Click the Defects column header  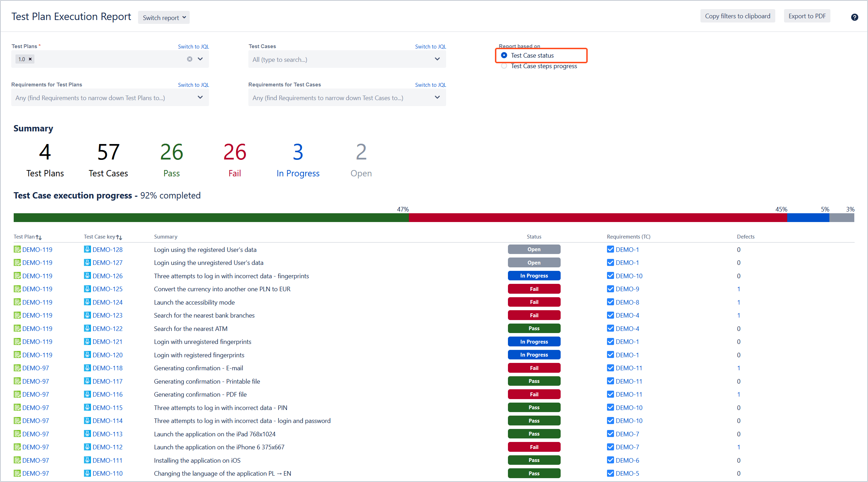(745, 237)
